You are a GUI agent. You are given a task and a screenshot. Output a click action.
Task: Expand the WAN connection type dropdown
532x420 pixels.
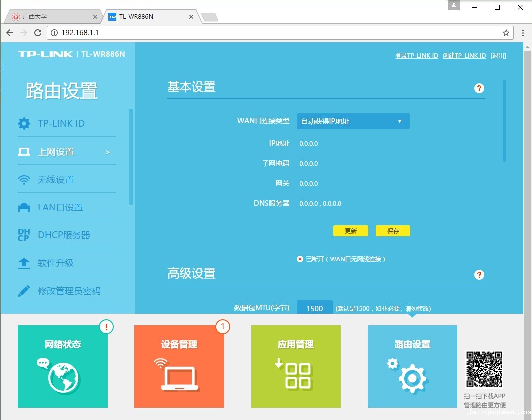[353, 121]
